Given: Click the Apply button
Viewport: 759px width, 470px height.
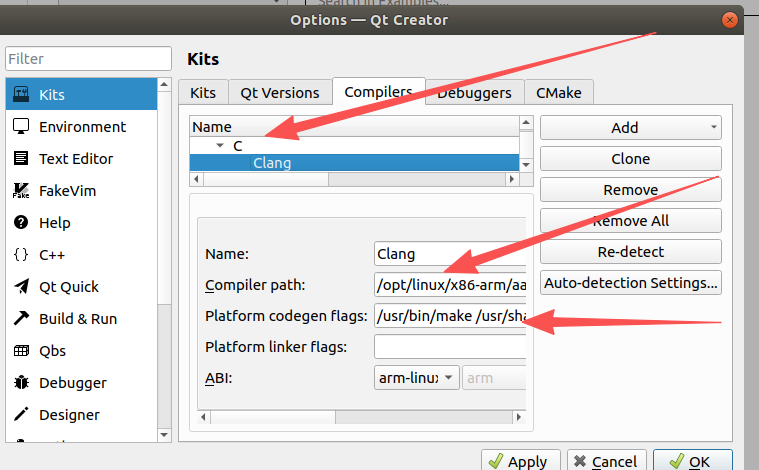Looking at the screenshot, I should tap(521, 461).
